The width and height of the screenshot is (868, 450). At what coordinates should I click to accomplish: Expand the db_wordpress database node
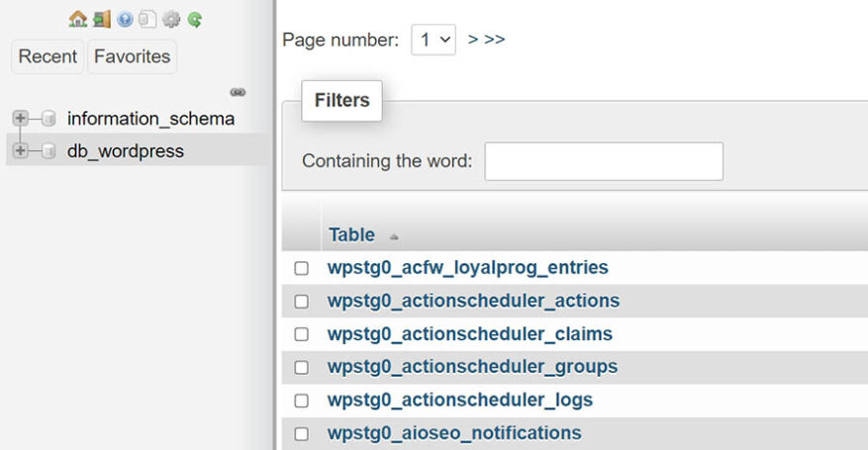[19, 151]
